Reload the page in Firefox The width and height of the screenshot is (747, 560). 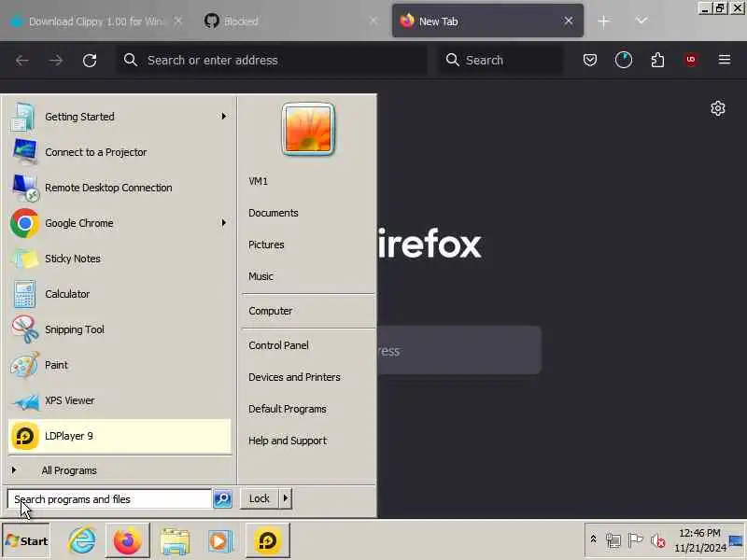point(90,60)
